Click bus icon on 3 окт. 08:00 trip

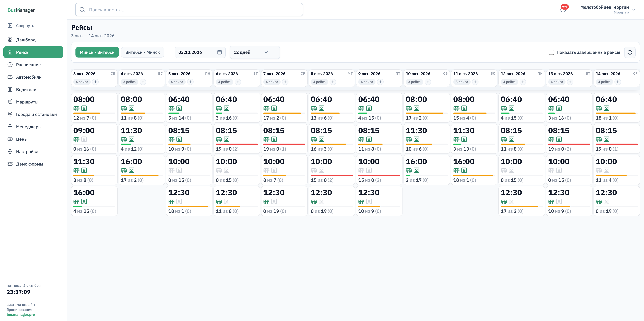(x=76, y=108)
